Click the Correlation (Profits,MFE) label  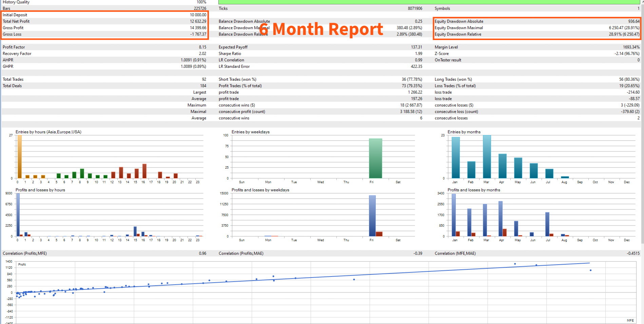[x=25, y=253]
